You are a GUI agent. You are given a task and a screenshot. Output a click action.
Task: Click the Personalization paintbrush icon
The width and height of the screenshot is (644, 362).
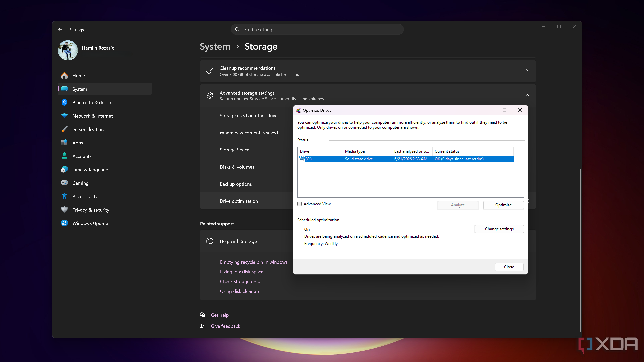64,129
